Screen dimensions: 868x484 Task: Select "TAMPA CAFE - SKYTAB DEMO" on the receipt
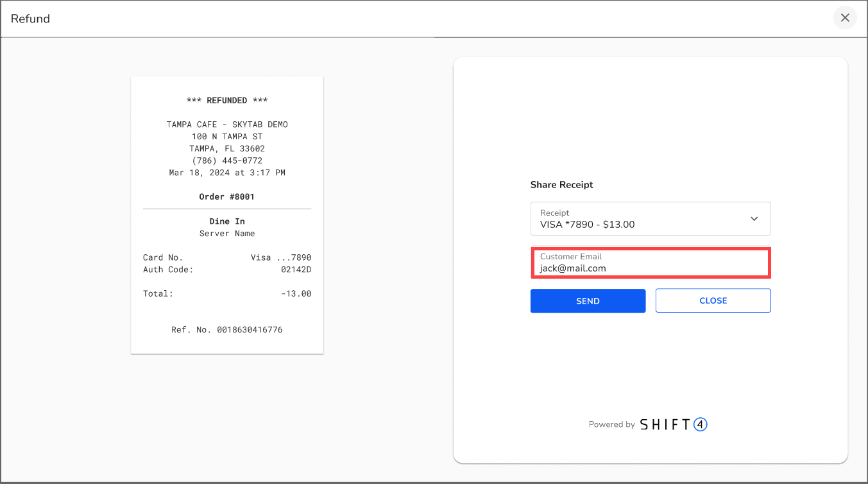coord(227,125)
